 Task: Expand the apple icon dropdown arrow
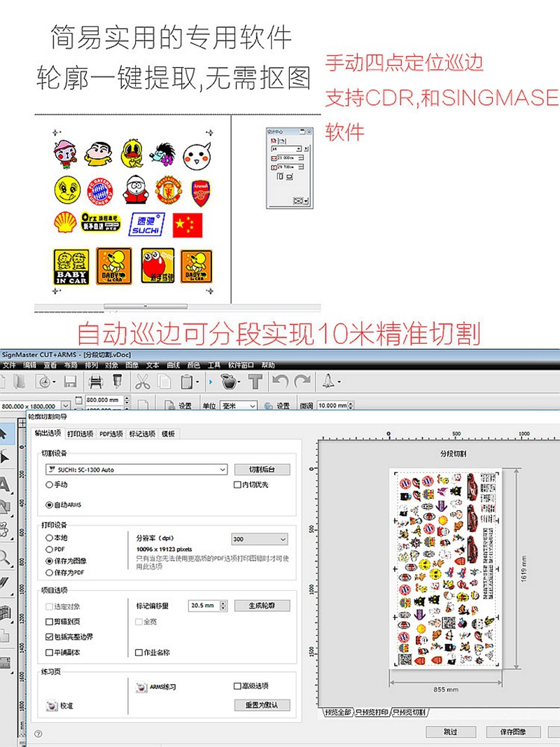pyautogui.click(x=239, y=382)
